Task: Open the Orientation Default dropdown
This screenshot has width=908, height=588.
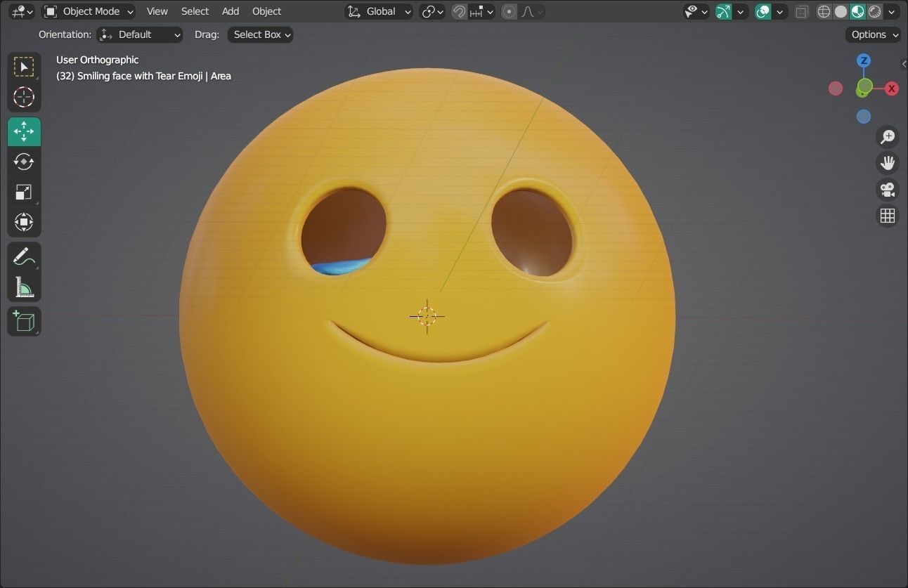Action: 139,34
